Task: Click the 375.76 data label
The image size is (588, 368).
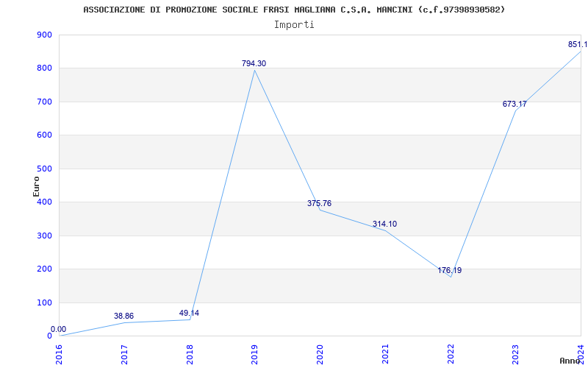Action: coord(319,204)
